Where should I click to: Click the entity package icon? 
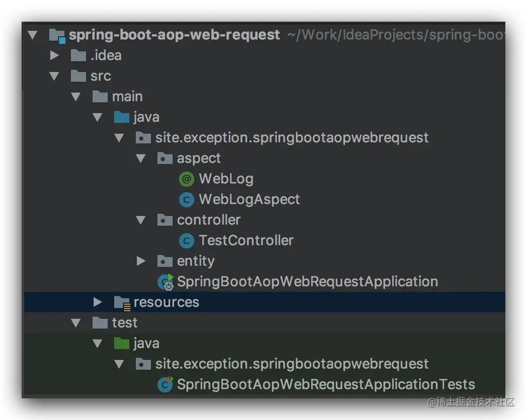click(164, 261)
